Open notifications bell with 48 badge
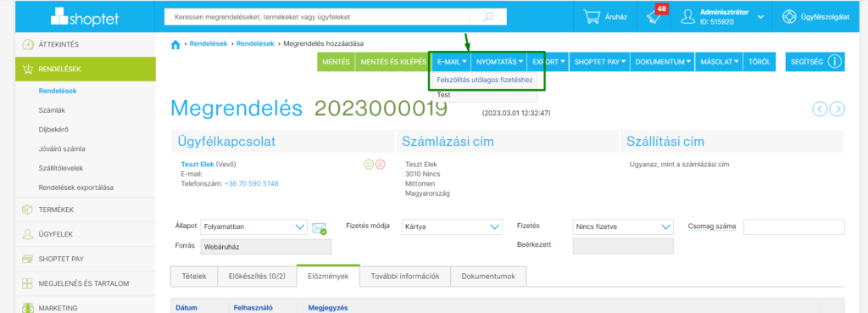868x313 pixels. tap(654, 17)
